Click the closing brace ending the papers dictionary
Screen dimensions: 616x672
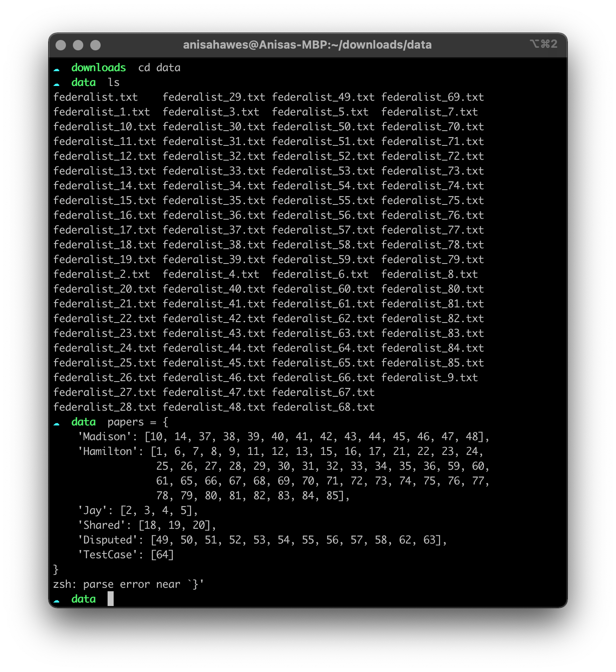coord(56,569)
